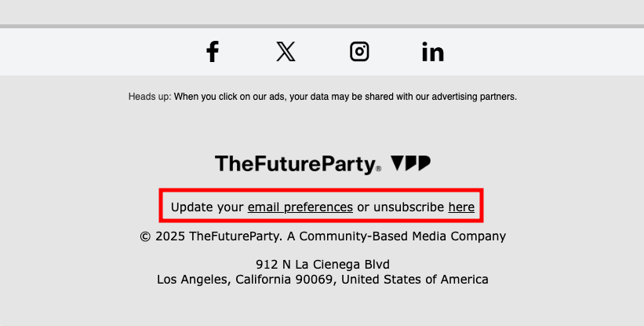Click the unsubscribe "here" link
Image resolution: width=644 pixels, height=326 pixels.
click(x=461, y=207)
